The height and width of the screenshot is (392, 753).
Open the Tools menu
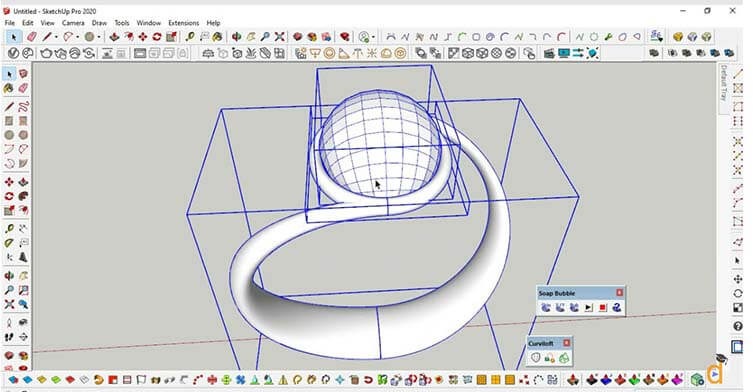[x=121, y=23]
